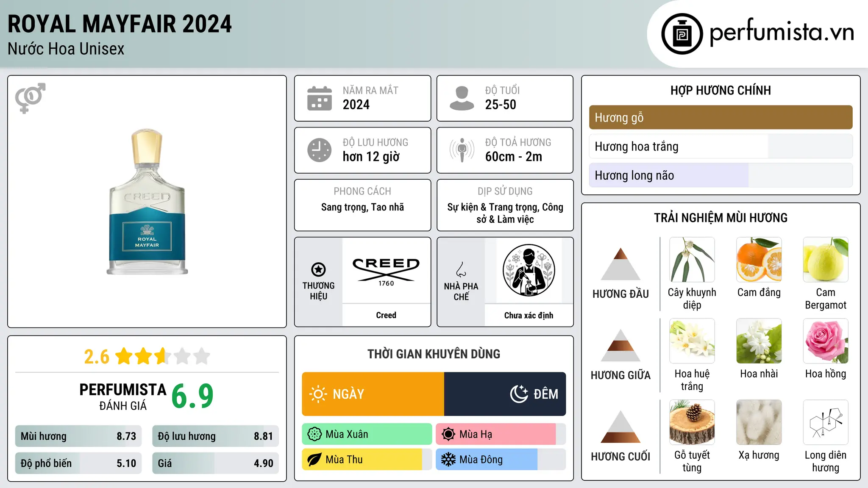The height and width of the screenshot is (488, 868).
Task: Click the Giá 4.90 score bar
Action: click(215, 463)
